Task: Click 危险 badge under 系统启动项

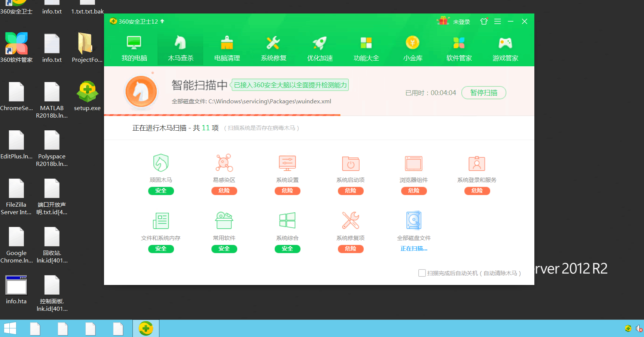Action: tap(351, 191)
